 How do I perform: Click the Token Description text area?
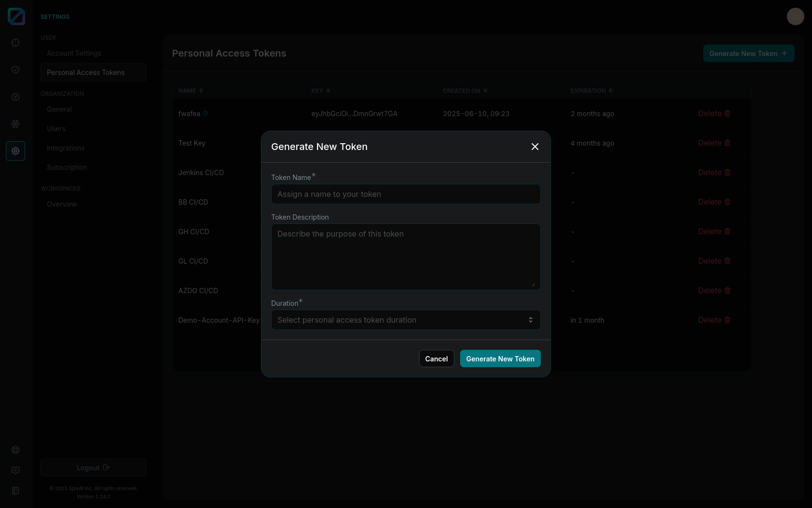pos(406,256)
